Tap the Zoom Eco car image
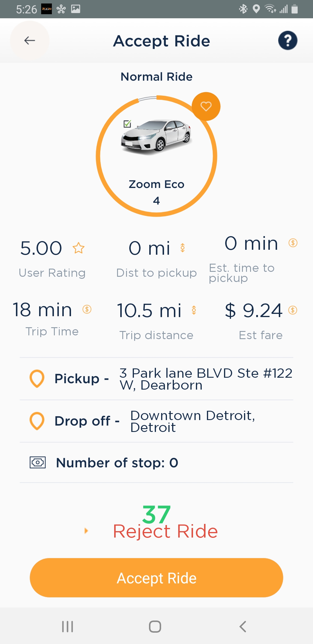 click(x=156, y=136)
